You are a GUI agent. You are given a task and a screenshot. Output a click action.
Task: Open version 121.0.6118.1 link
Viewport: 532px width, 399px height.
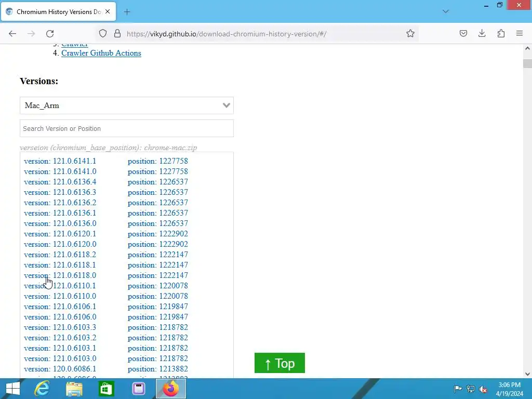point(60,265)
